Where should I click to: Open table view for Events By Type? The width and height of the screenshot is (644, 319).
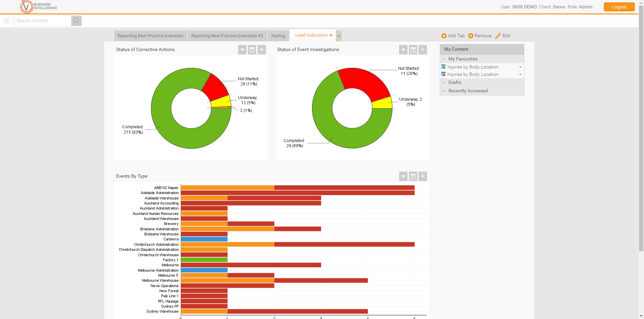413,176
